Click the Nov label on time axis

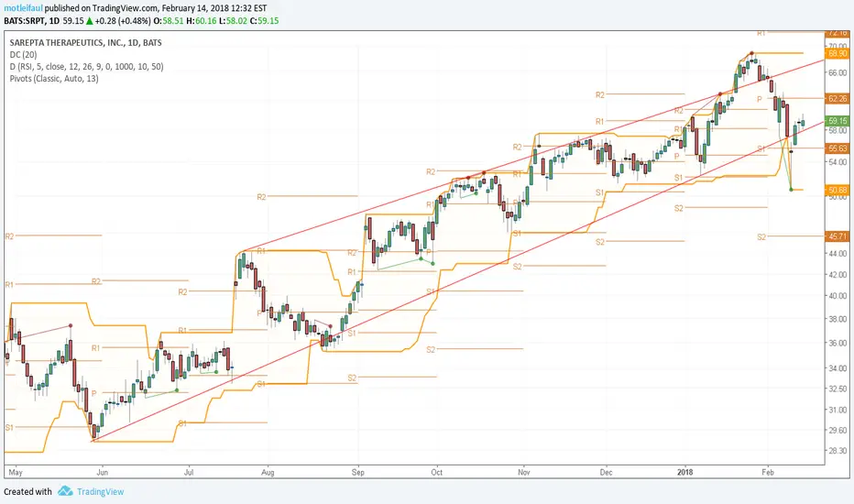point(524,473)
